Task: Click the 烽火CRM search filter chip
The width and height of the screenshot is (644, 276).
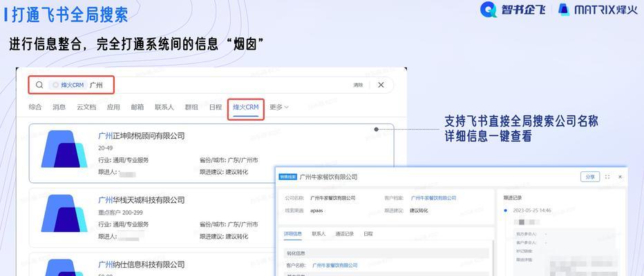Action: tap(68, 85)
